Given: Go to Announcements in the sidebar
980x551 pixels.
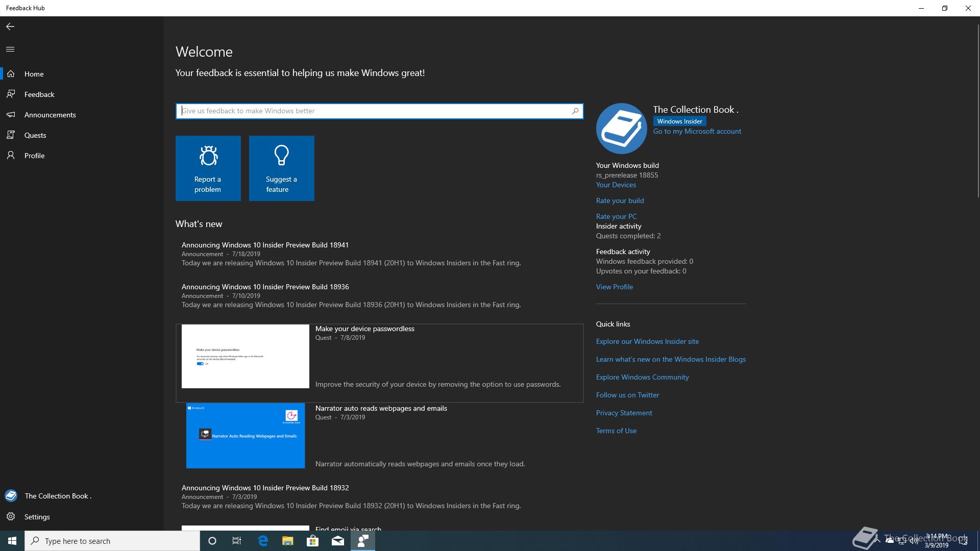Looking at the screenshot, I should click(x=50, y=115).
